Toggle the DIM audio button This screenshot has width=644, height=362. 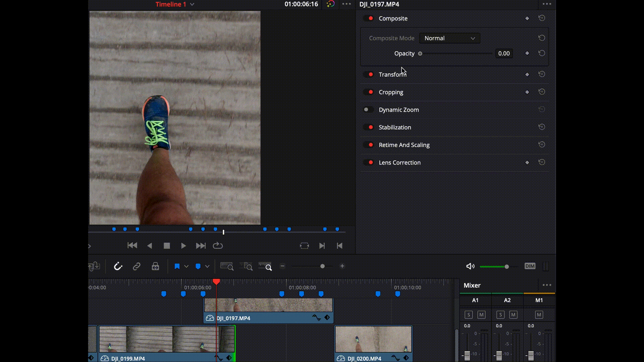tap(530, 266)
